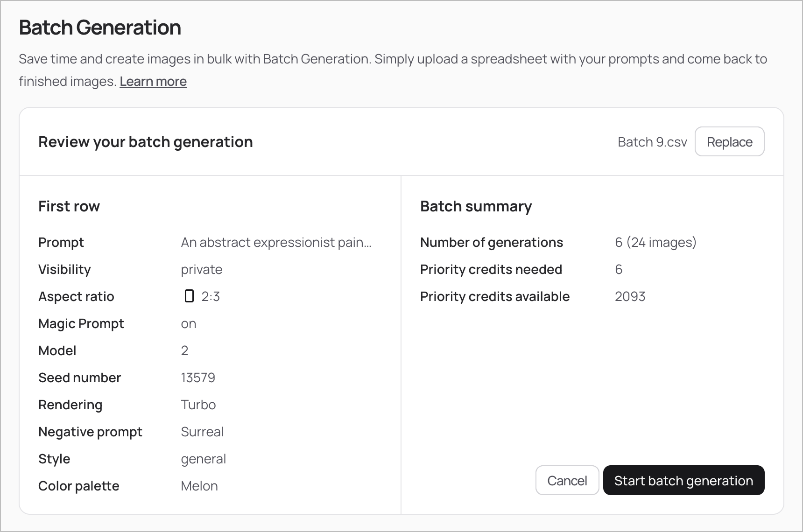This screenshot has width=803, height=532.
Task: Click the 2:3 aspect ratio portrait icon
Action: tap(189, 296)
